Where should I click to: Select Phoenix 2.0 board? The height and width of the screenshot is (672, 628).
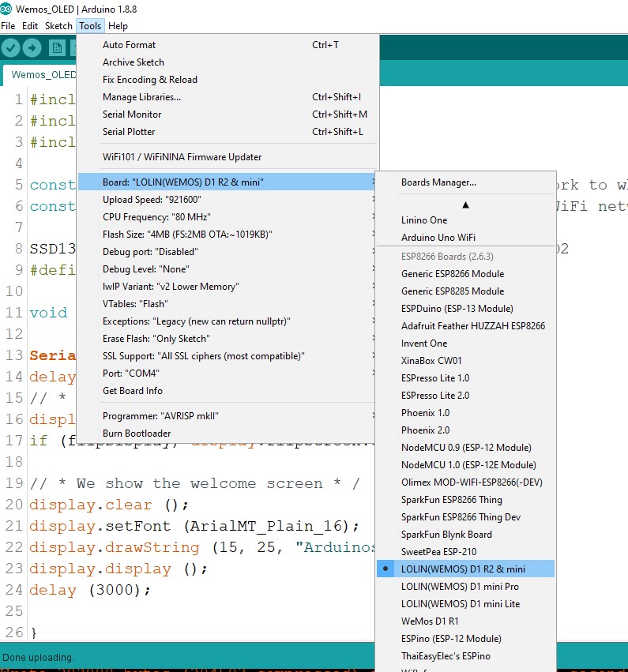465,430
